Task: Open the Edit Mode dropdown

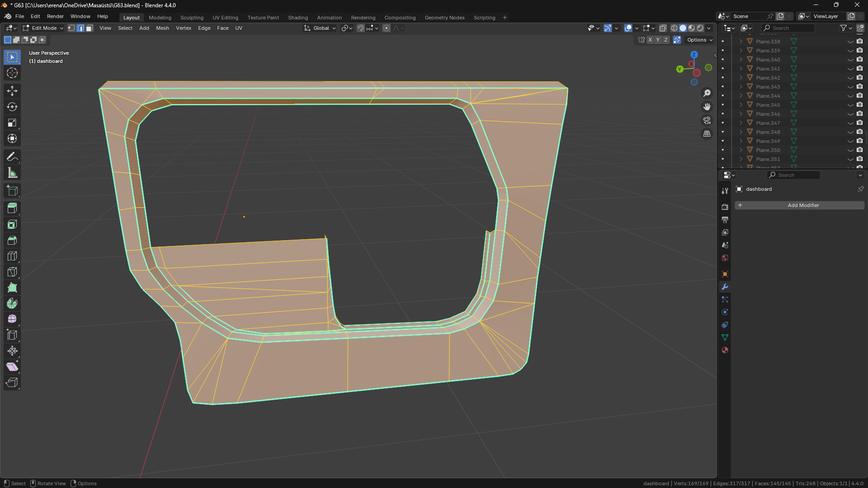Action: tap(43, 28)
